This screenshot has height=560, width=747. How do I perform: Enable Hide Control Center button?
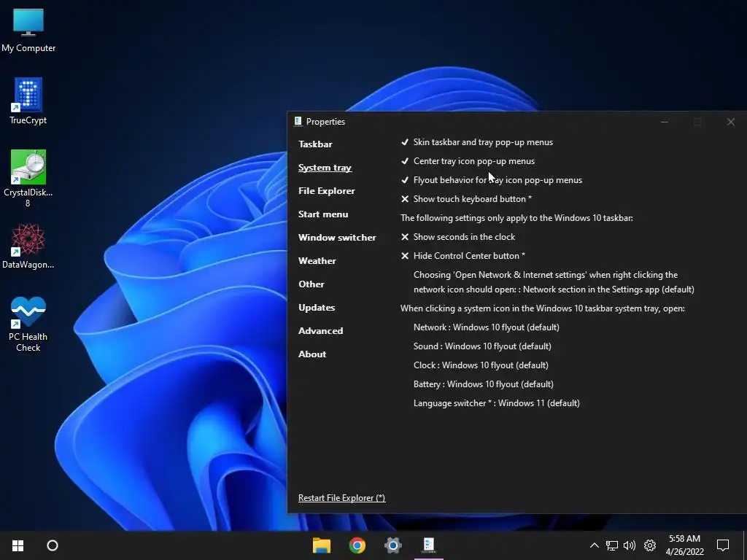coord(463,256)
